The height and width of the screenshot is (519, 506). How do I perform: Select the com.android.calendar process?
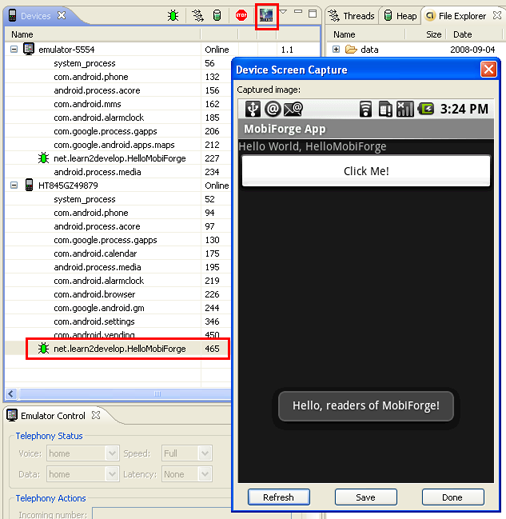tap(95, 254)
